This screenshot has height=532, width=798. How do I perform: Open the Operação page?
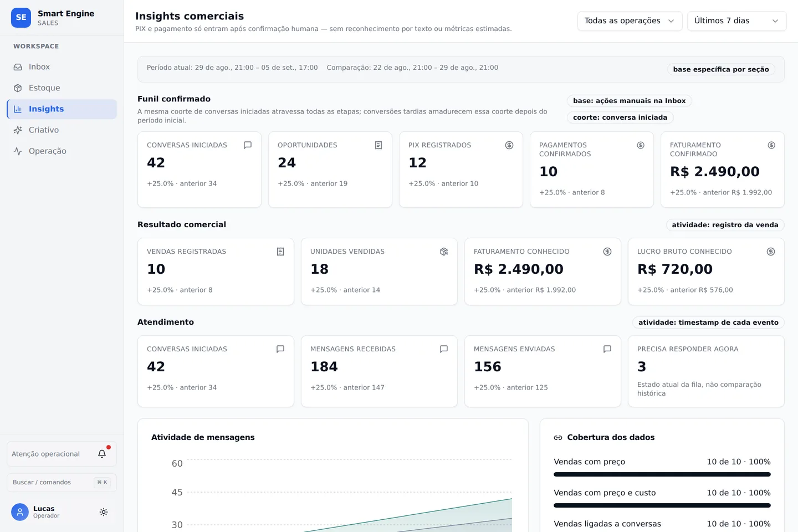62,151
